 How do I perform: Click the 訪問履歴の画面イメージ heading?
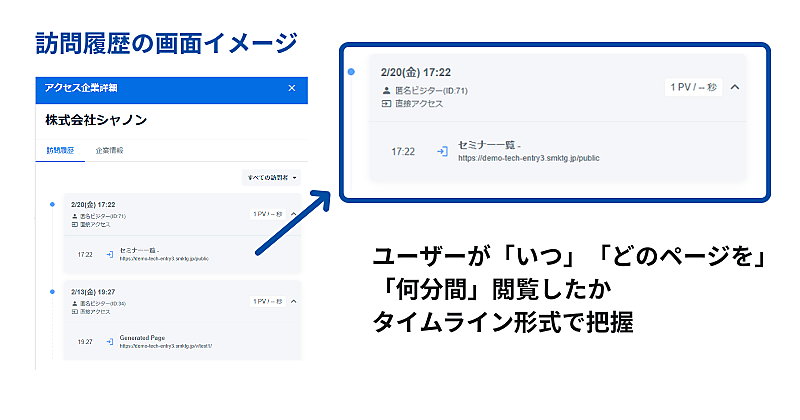[167, 43]
